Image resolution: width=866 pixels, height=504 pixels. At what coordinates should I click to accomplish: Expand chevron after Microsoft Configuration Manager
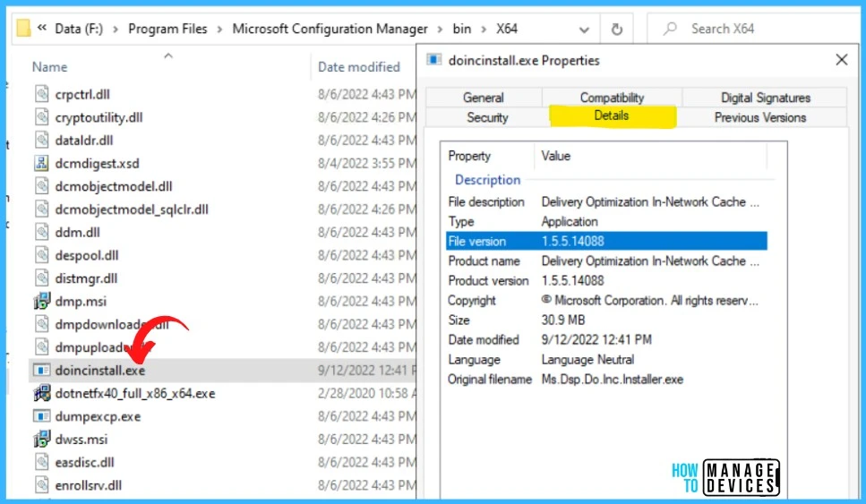tap(441, 30)
